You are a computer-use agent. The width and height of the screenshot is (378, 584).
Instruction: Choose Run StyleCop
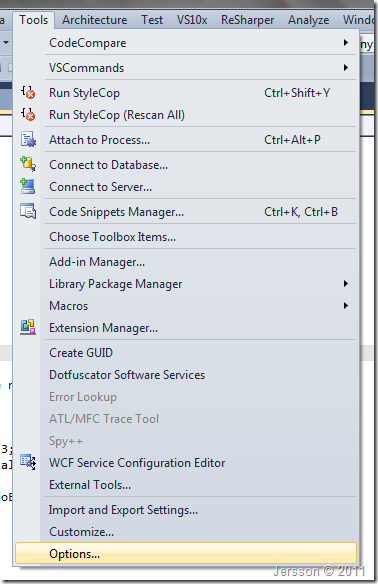186,93
